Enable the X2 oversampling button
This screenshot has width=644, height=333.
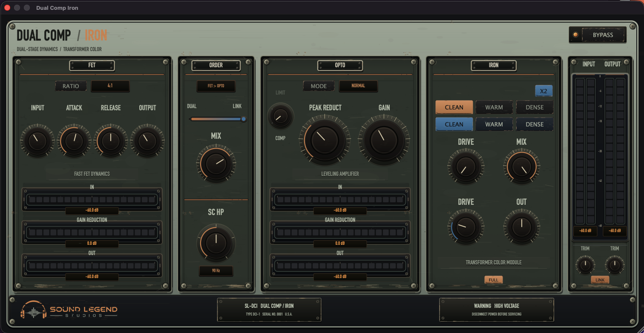(543, 91)
